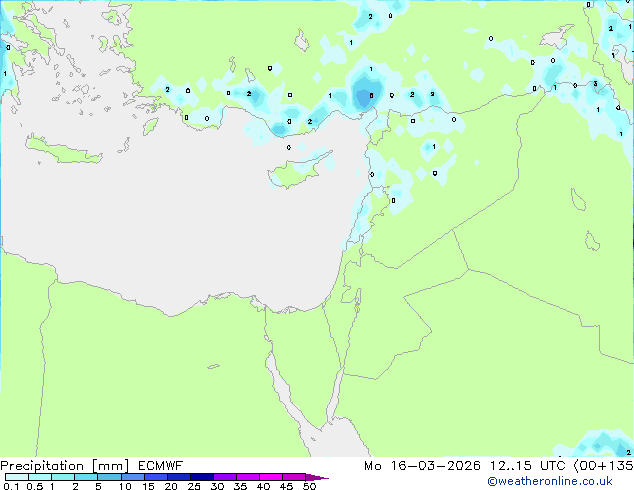634x490 pixels.
Task: Click the over-50 arrow tip of the legend
Action: point(317,477)
